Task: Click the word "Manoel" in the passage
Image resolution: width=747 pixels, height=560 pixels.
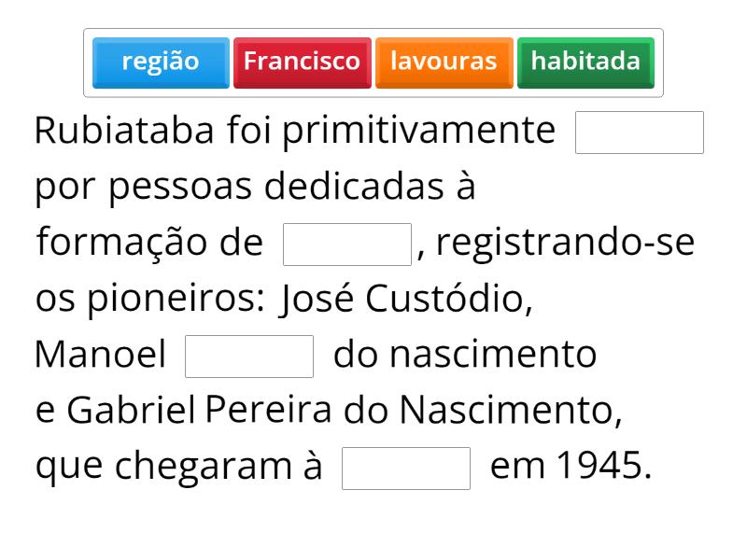Action: tap(100, 356)
